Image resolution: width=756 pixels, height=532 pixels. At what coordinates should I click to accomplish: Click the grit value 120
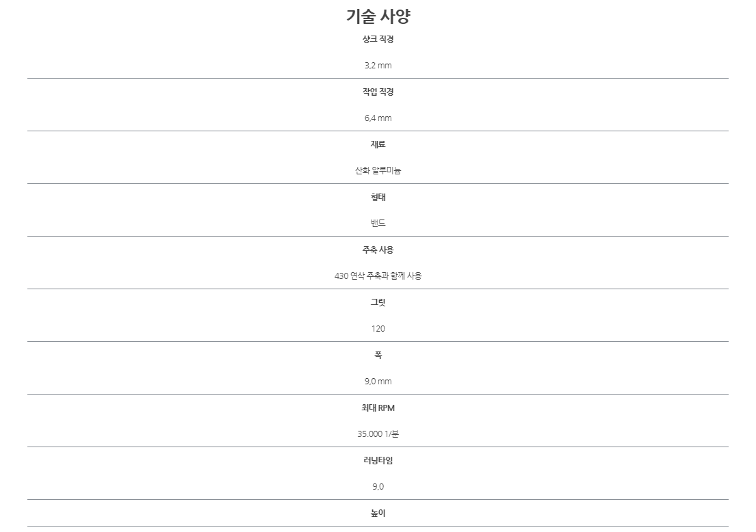[x=378, y=329]
